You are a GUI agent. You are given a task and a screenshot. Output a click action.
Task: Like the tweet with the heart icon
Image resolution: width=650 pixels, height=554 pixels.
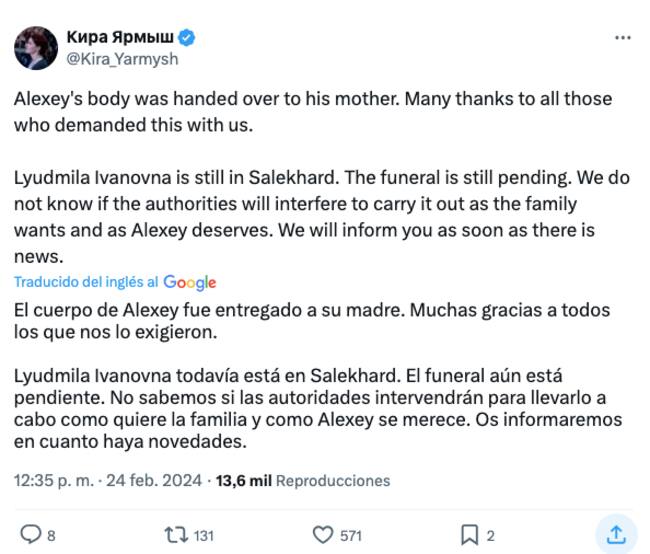pos(324,535)
